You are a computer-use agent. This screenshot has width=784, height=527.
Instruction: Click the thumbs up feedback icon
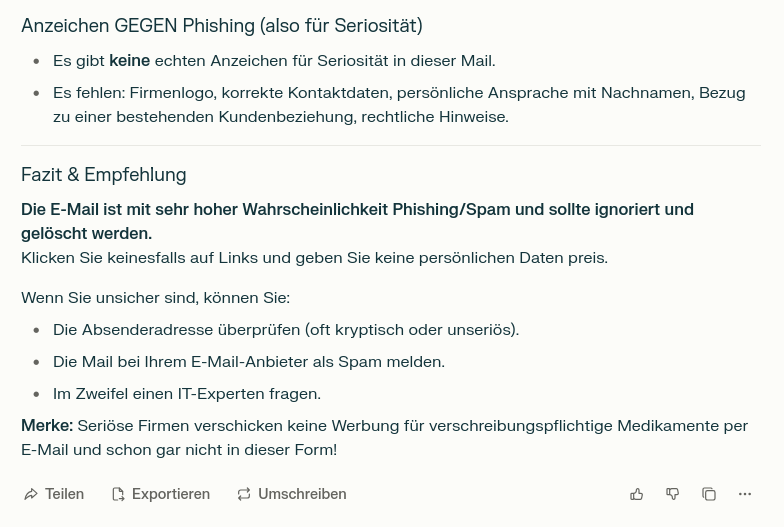point(637,494)
